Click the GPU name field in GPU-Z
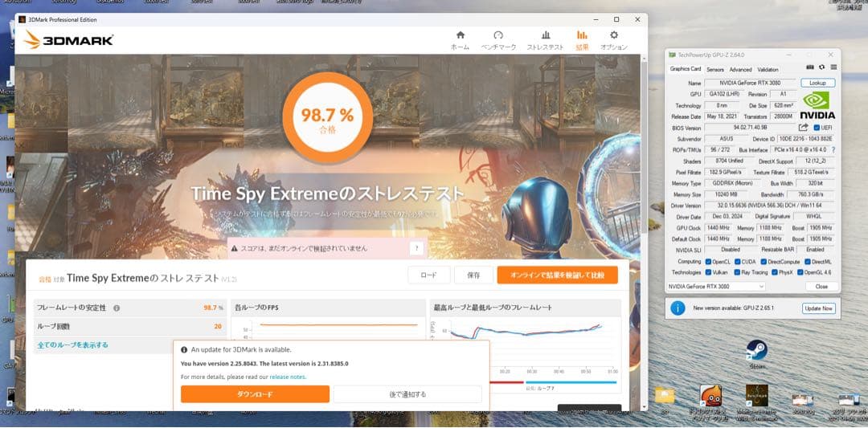 [x=751, y=83]
